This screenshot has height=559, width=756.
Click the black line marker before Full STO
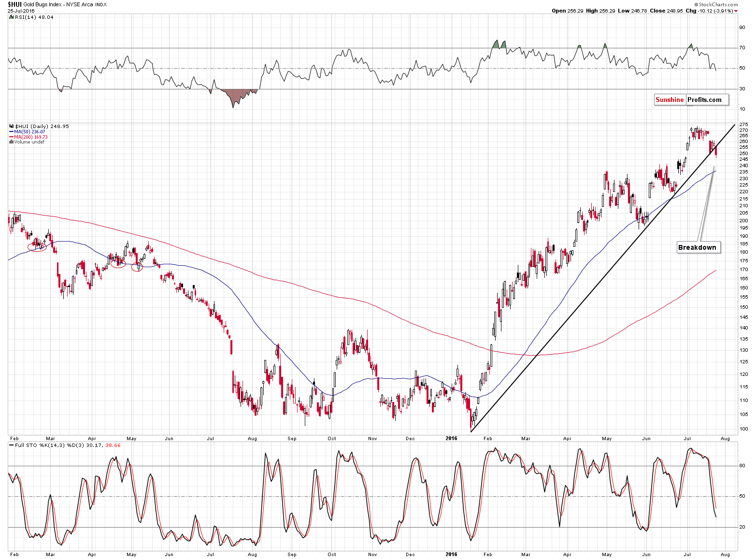[12, 445]
